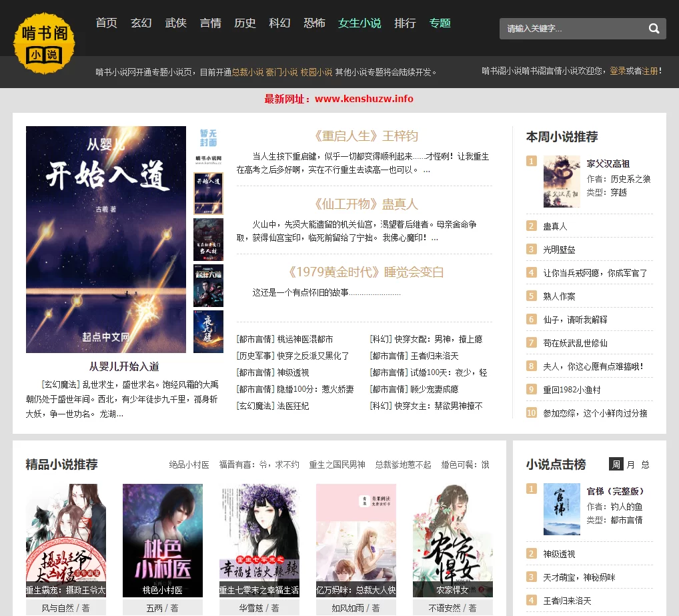Open the 排行 rankings page

coord(405,23)
